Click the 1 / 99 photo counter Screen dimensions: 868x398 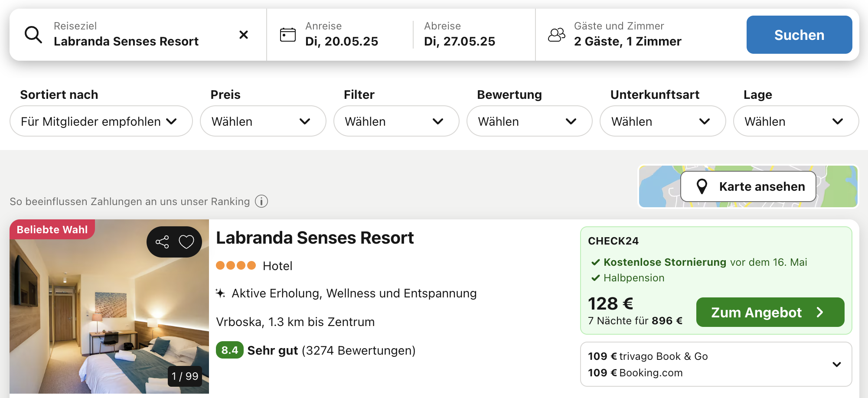[185, 376]
